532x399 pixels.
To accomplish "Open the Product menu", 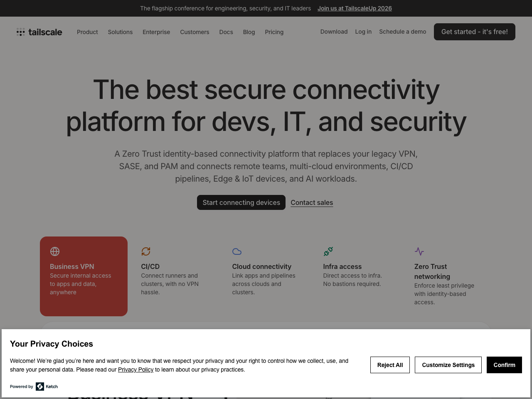I will [87, 32].
